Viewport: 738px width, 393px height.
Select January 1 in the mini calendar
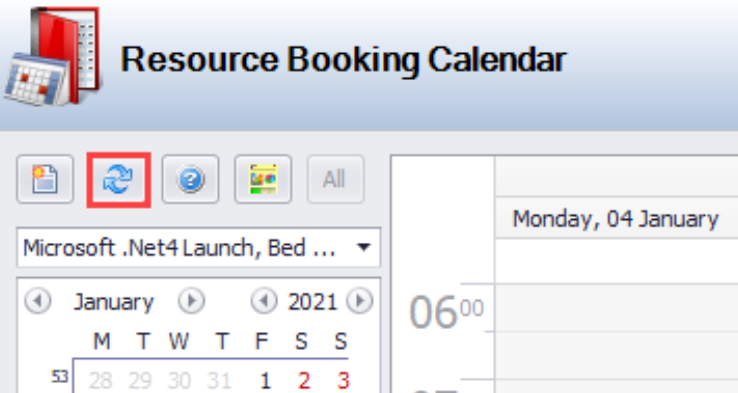point(265,380)
